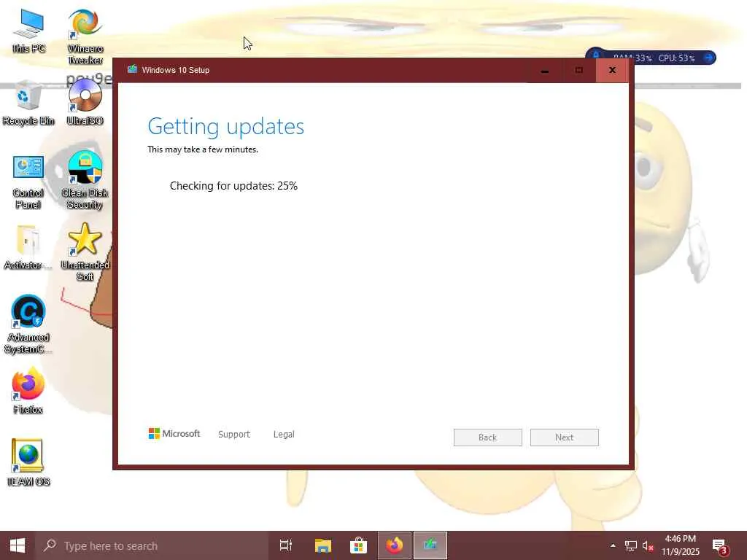Launch Advanced SystemCare shortcut
747x560 pixels.
click(x=28, y=324)
